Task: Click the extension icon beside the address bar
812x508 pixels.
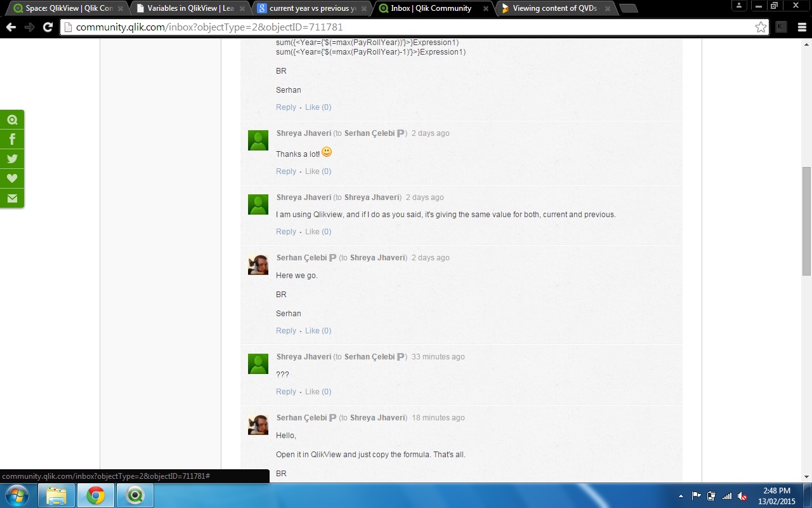Action: (781, 27)
